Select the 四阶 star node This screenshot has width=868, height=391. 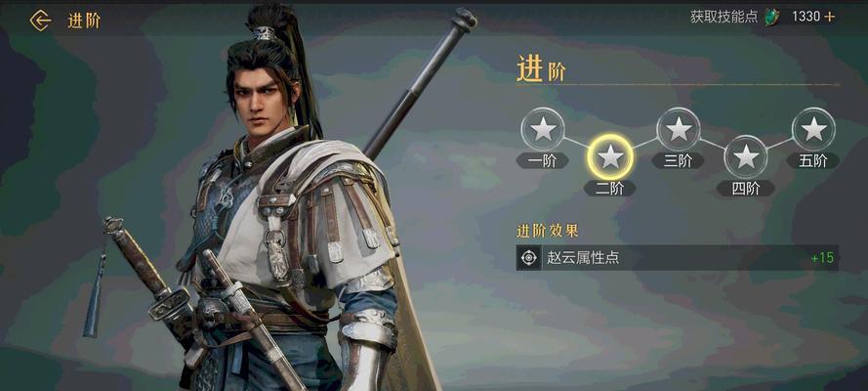(746, 156)
